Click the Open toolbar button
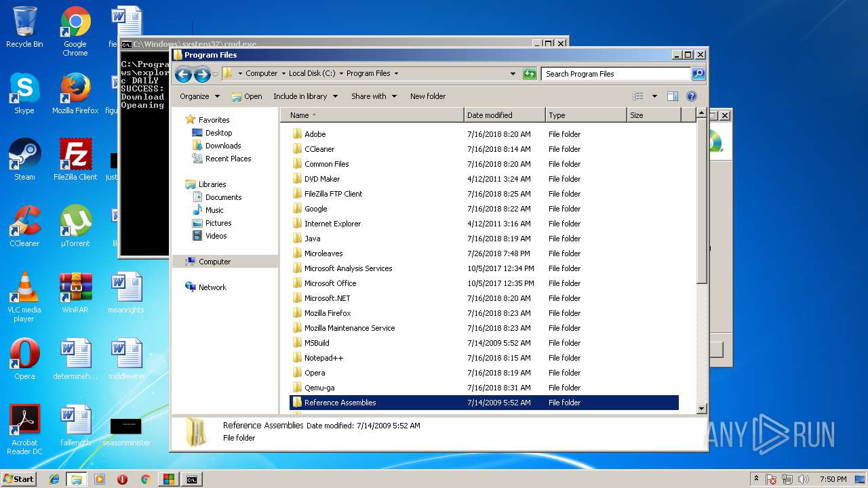Viewport: 868px width, 488px height. 247,96
